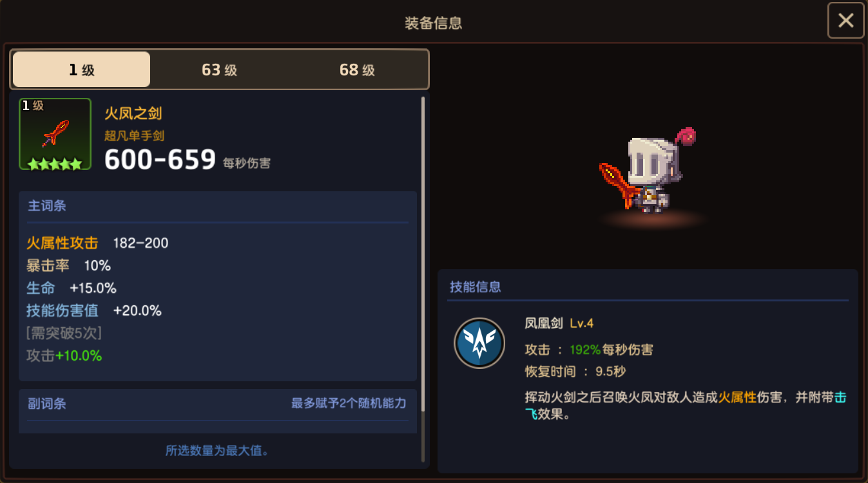Click the 技能伤害值 stat row
Screen dimensions: 868x483
pyautogui.click(x=94, y=310)
